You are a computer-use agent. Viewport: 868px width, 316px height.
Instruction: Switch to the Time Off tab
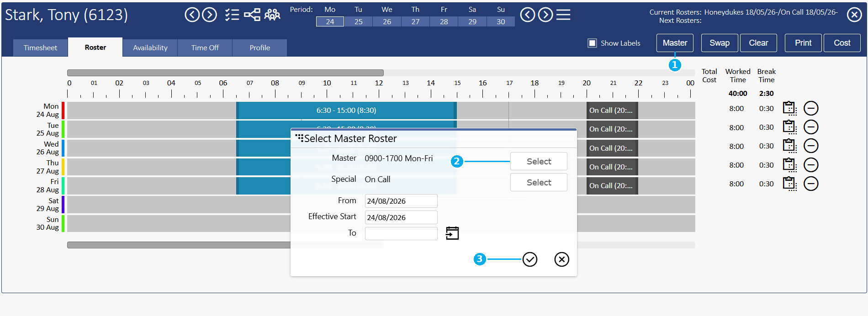point(205,48)
